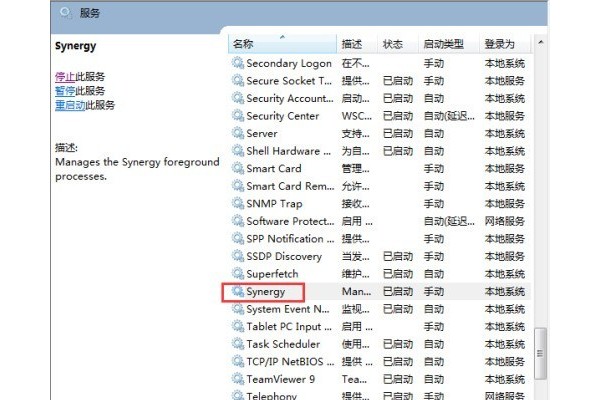Click the gear icon beside TeamViewer 9
Screen dimensions: 600x400
tap(238, 379)
